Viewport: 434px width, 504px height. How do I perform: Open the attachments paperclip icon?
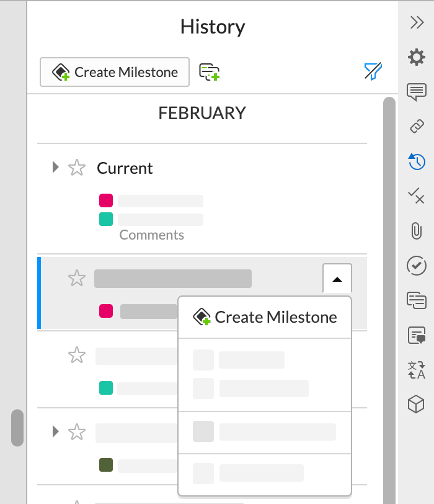point(417,232)
